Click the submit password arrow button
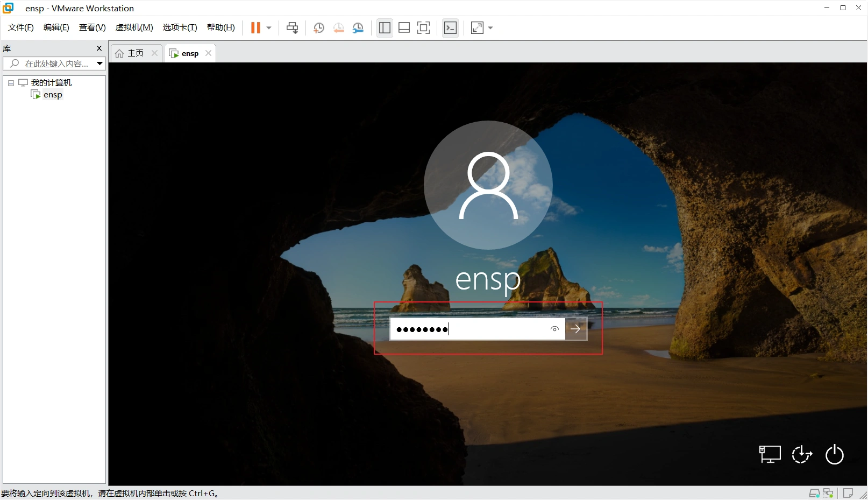 pos(576,329)
